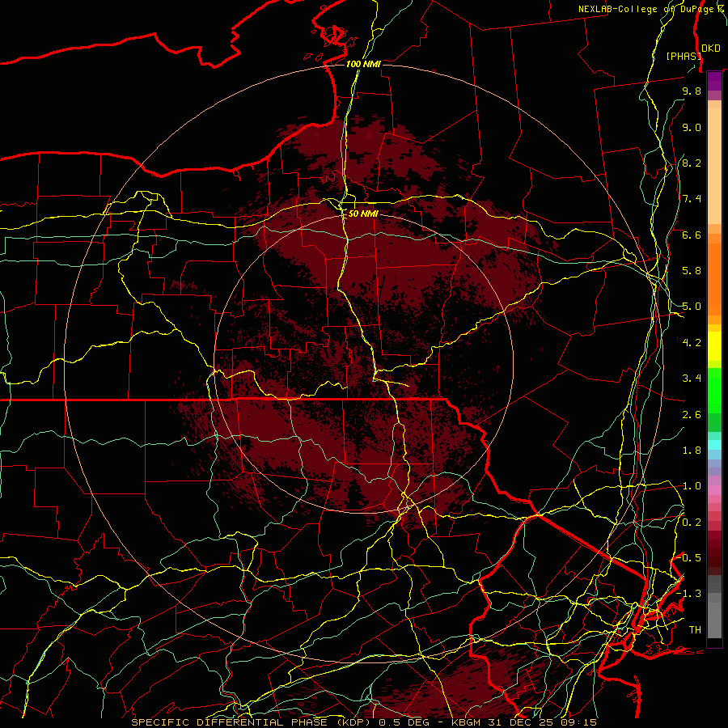This screenshot has height=728, width=728.
Task: Click the 1.8 value on color scale
Action: (692, 451)
